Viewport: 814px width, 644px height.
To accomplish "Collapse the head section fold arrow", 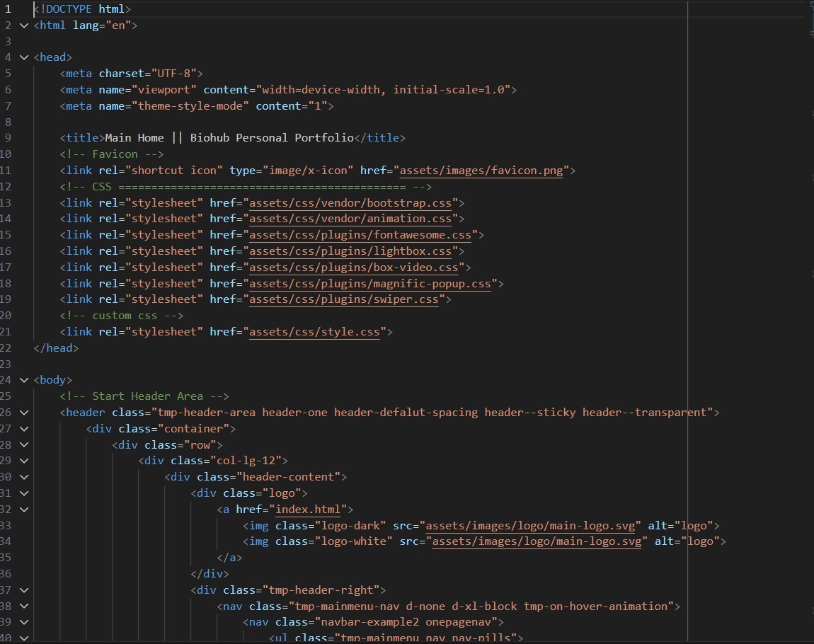I will [25, 57].
